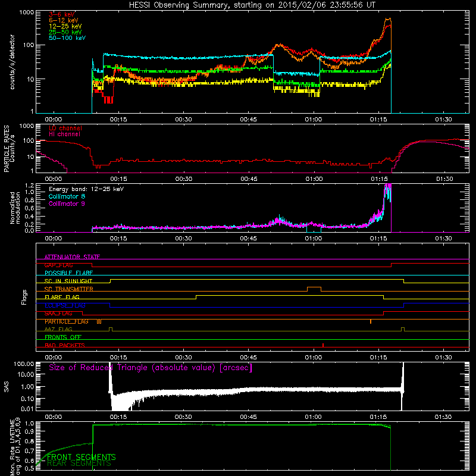Click the BAD_PACKETS flag label
This screenshot has height=476, width=476.
[x=65, y=345]
